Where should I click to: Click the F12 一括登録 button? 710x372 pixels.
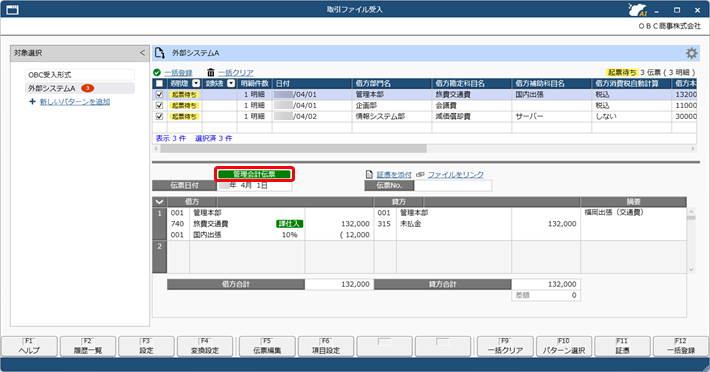(681, 346)
